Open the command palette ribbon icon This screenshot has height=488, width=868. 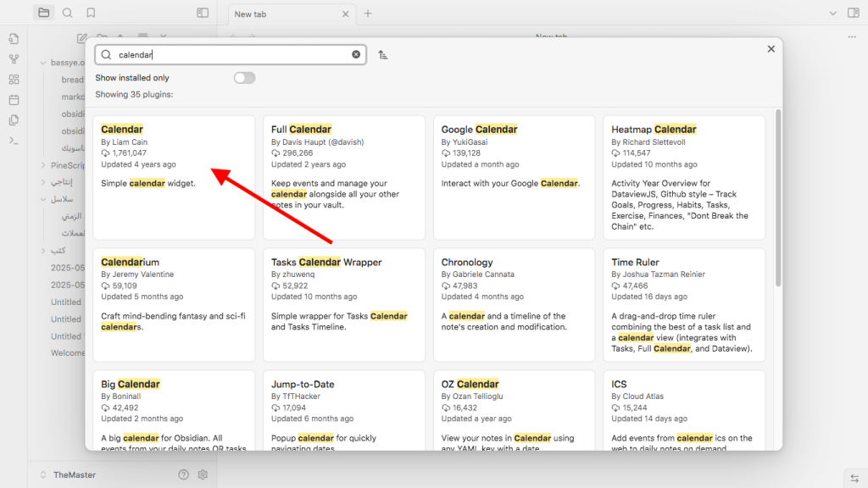tap(14, 141)
